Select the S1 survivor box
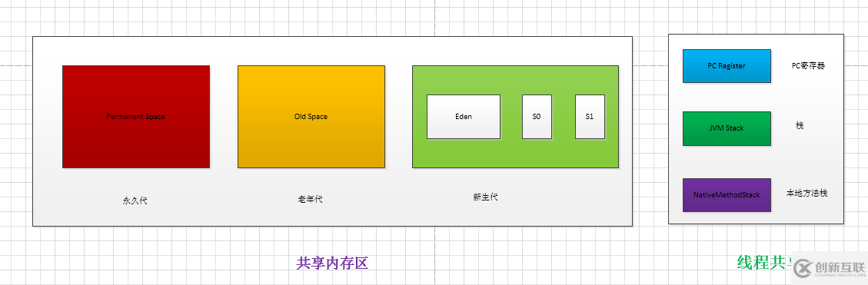The image size is (868, 285). click(x=590, y=117)
